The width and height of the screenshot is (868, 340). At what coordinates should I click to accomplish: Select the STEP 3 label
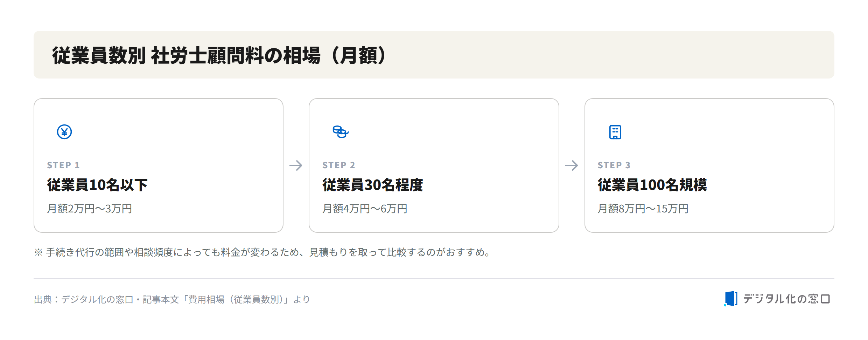pos(614,165)
